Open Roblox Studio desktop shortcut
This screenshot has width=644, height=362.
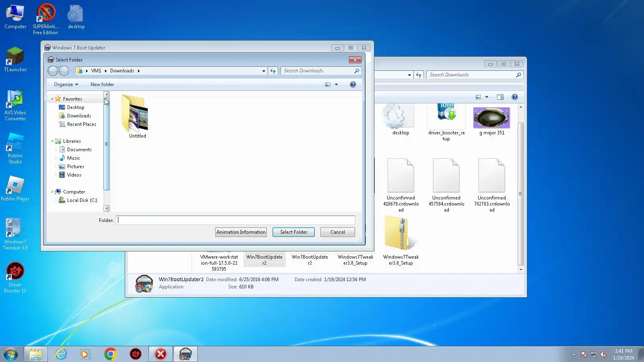tap(15, 148)
